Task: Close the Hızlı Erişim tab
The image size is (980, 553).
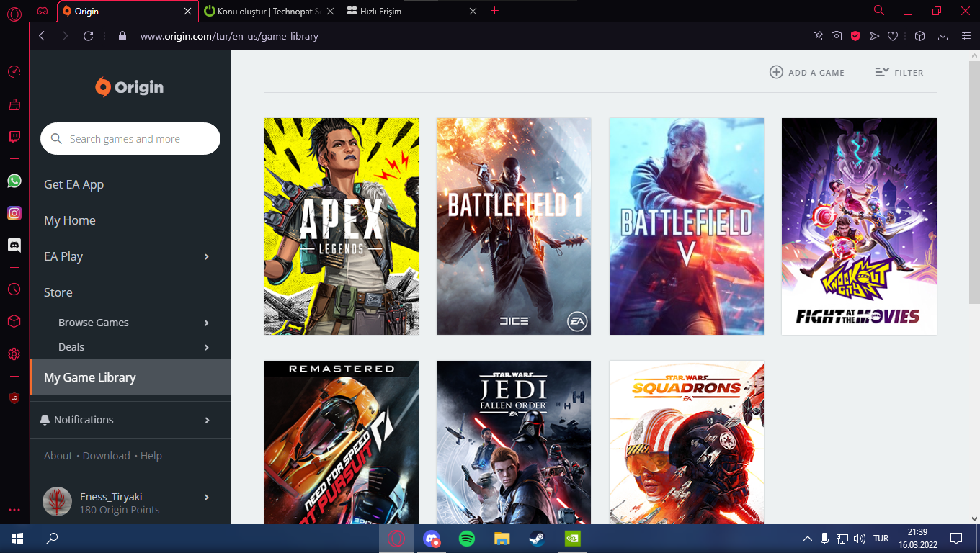Action: click(x=473, y=11)
